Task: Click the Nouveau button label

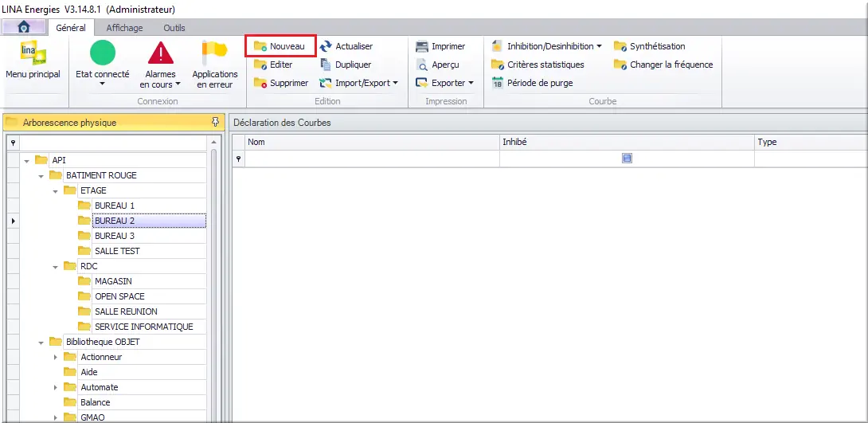Action: [287, 46]
